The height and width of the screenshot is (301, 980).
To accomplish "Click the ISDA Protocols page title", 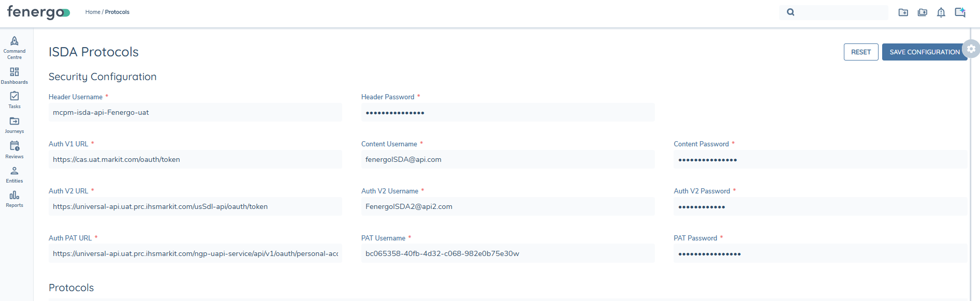I will (x=94, y=52).
